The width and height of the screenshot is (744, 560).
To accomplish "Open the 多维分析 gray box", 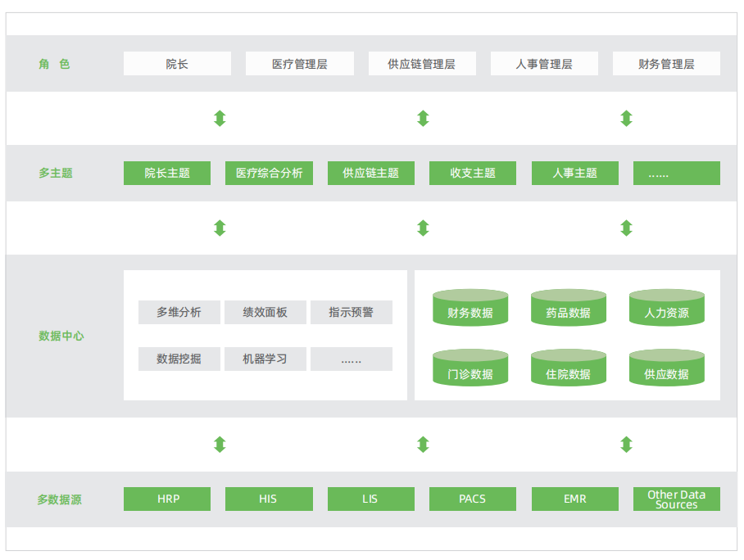I will (x=179, y=312).
